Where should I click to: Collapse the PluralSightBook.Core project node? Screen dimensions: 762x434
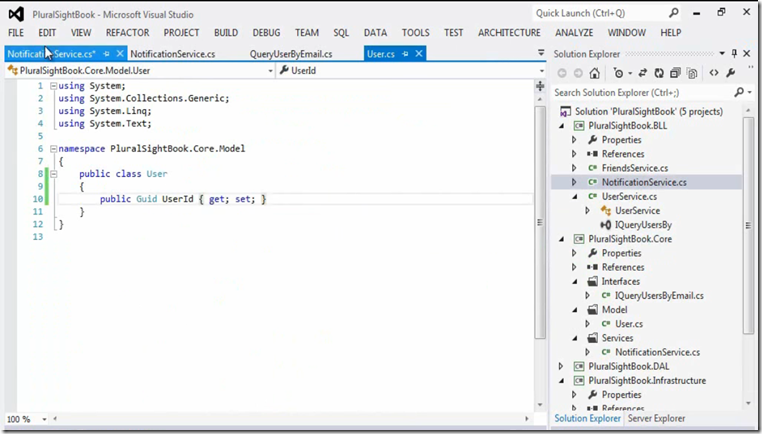click(562, 239)
